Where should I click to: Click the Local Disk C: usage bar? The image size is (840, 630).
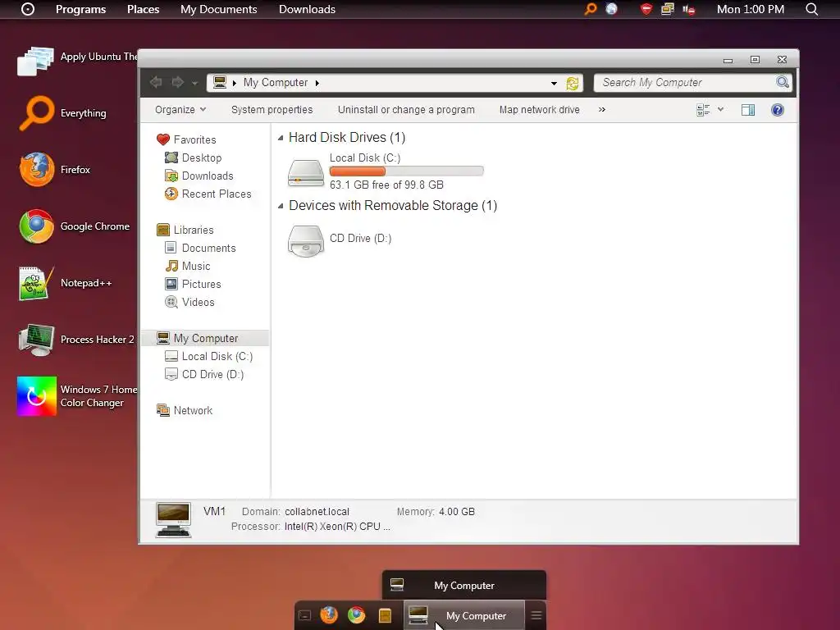(407, 171)
